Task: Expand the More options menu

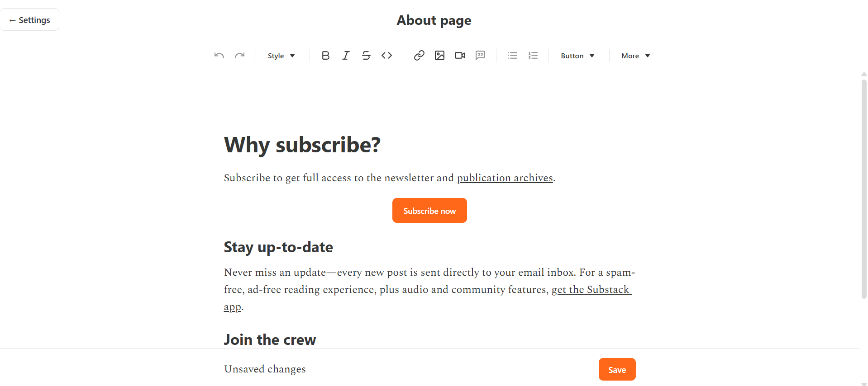Action: click(x=634, y=55)
